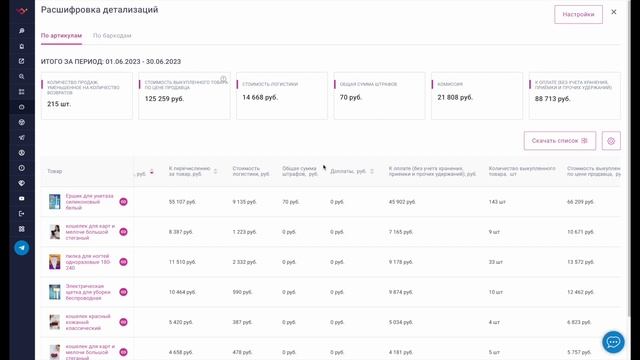Switch to the По артикулам tab
This screenshot has height=360, width=640.
pos(61,36)
